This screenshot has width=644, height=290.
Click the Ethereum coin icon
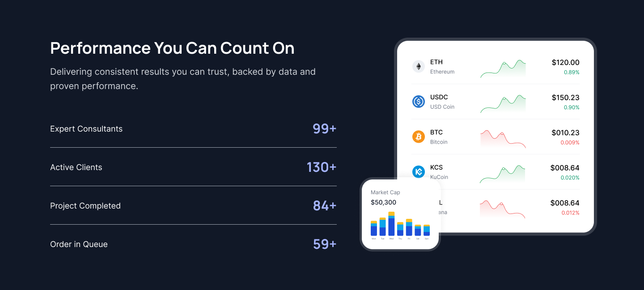click(x=419, y=67)
